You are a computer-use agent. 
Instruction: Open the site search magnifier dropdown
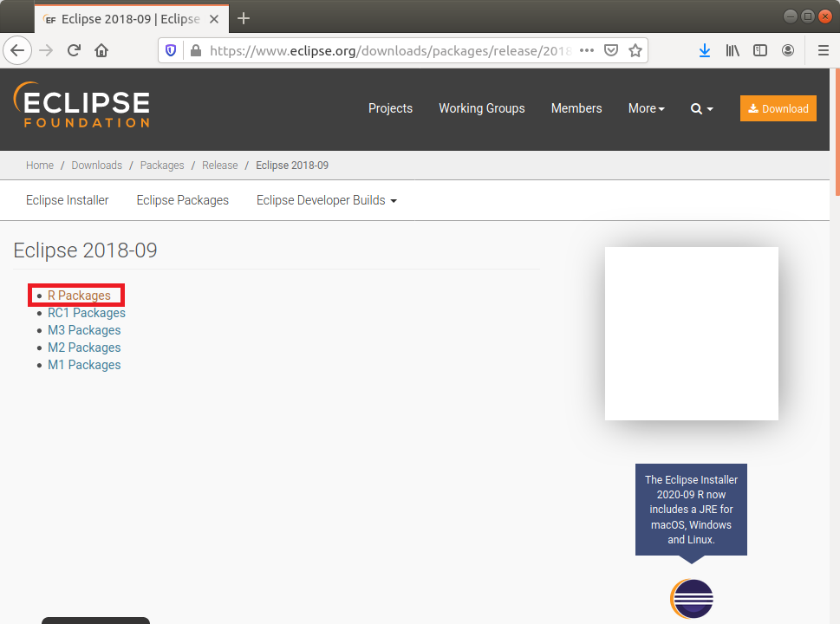pyautogui.click(x=702, y=108)
